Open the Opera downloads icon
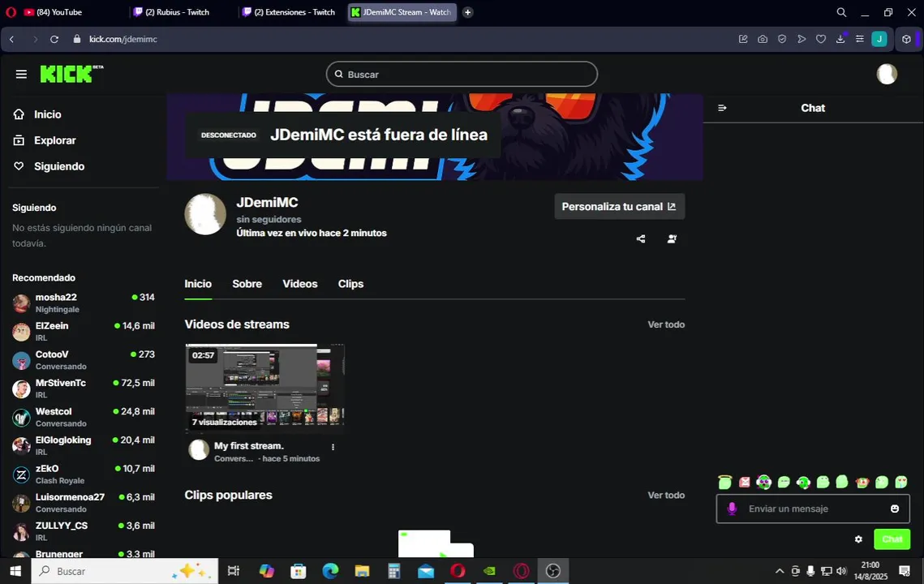This screenshot has height=584, width=924. 840,39
